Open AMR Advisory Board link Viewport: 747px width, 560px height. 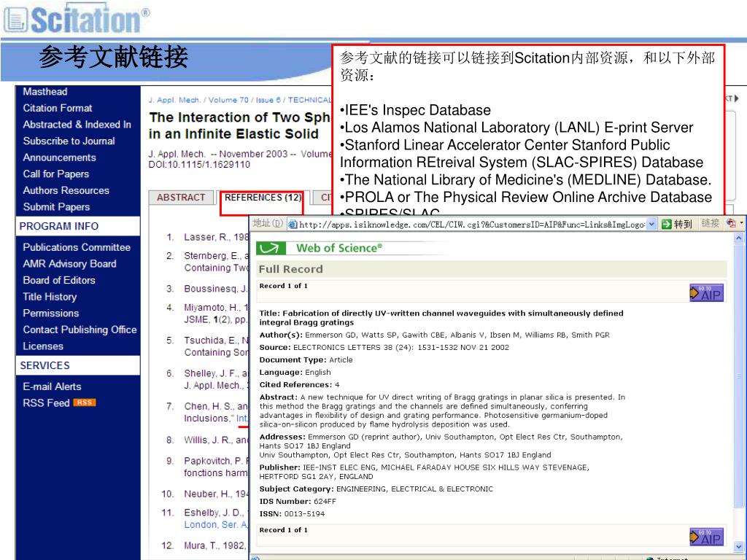69,263
